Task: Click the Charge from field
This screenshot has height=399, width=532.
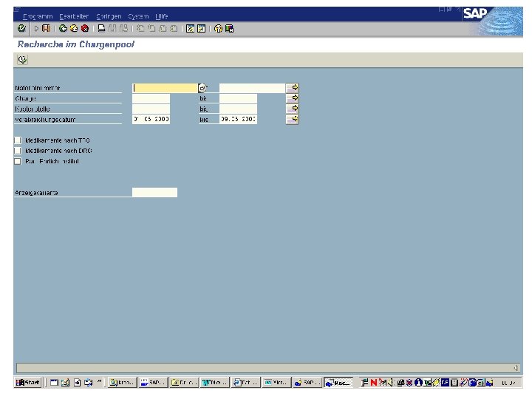Action: pos(151,98)
